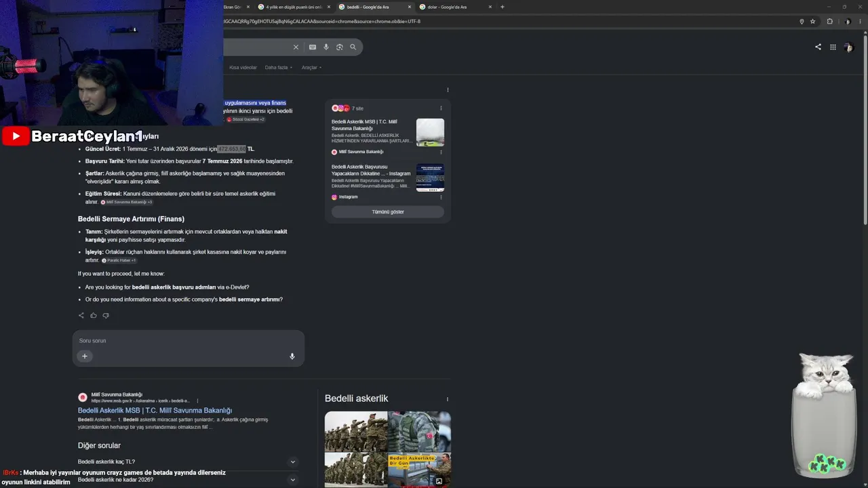
Task: Start voice search in the top search box
Action: [x=326, y=47]
